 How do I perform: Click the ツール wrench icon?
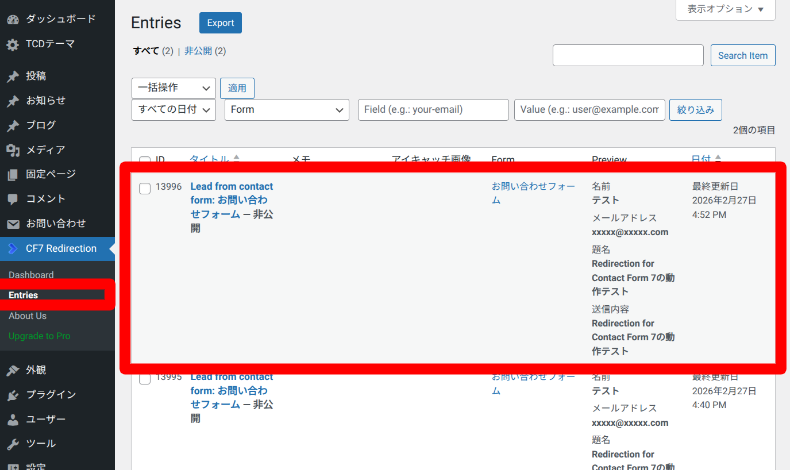13,444
